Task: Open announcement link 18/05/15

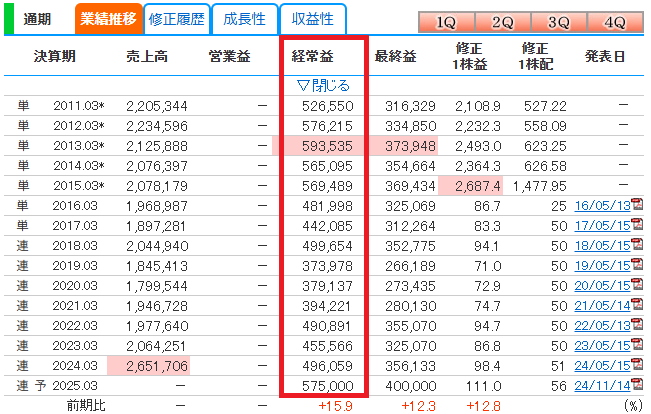Action: coord(602,245)
